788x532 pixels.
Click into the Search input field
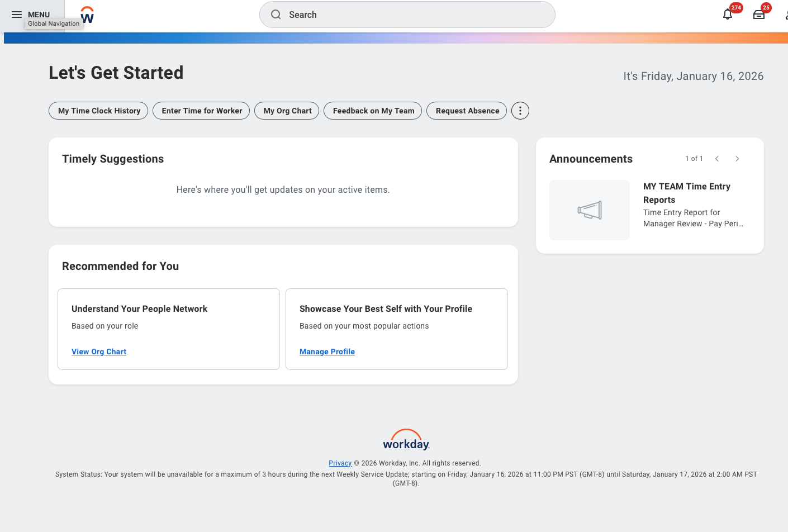(x=414, y=15)
